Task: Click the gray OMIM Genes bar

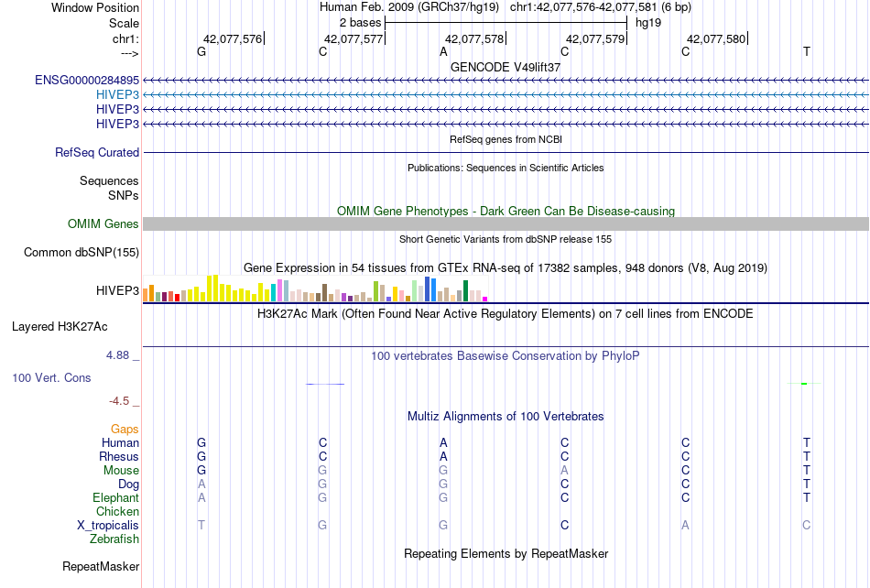Action: point(506,224)
